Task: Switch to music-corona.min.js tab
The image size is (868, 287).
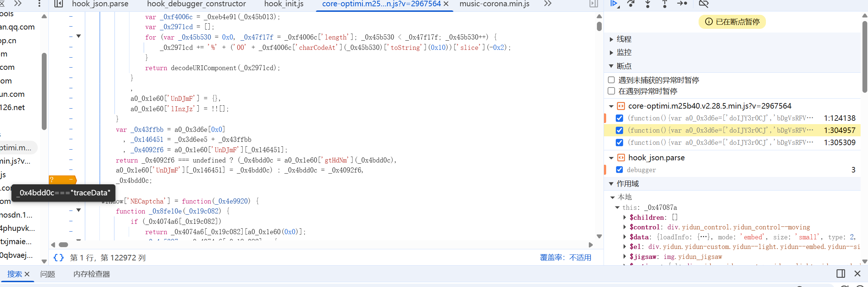Action: coord(494,4)
